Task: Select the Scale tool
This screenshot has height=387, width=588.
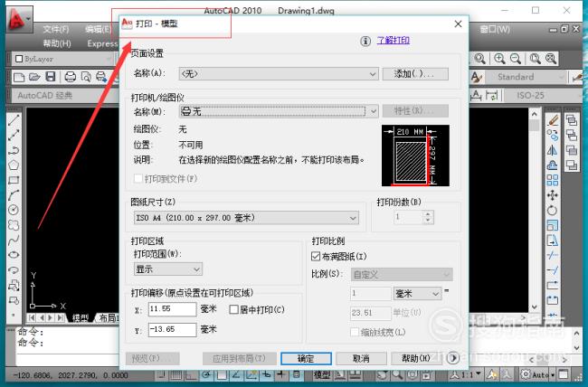Action: pyautogui.click(x=553, y=225)
